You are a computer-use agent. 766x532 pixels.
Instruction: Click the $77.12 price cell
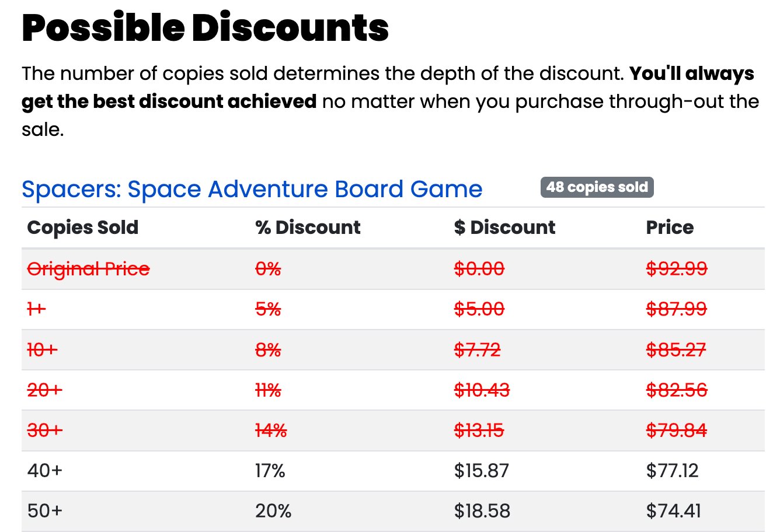point(672,470)
